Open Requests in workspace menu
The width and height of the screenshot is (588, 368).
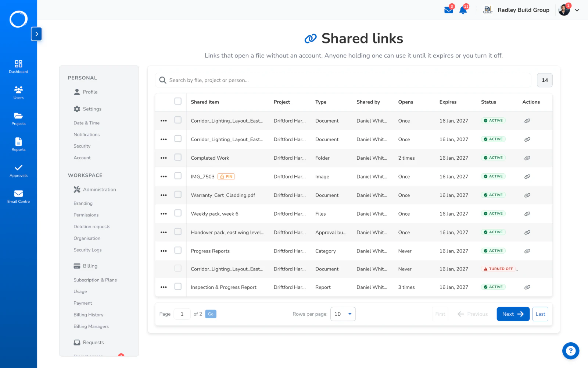(x=89, y=343)
